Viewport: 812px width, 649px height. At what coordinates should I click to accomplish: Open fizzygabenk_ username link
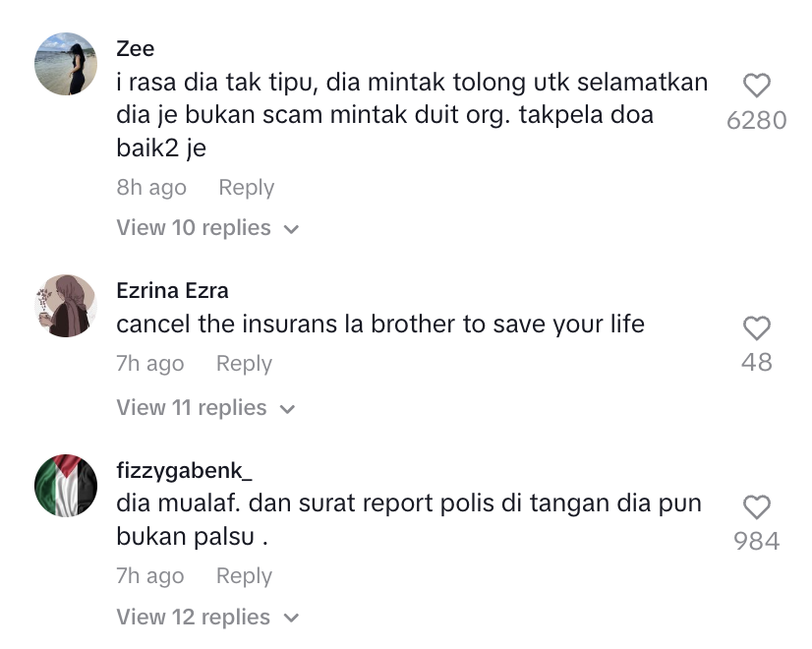point(185,470)
